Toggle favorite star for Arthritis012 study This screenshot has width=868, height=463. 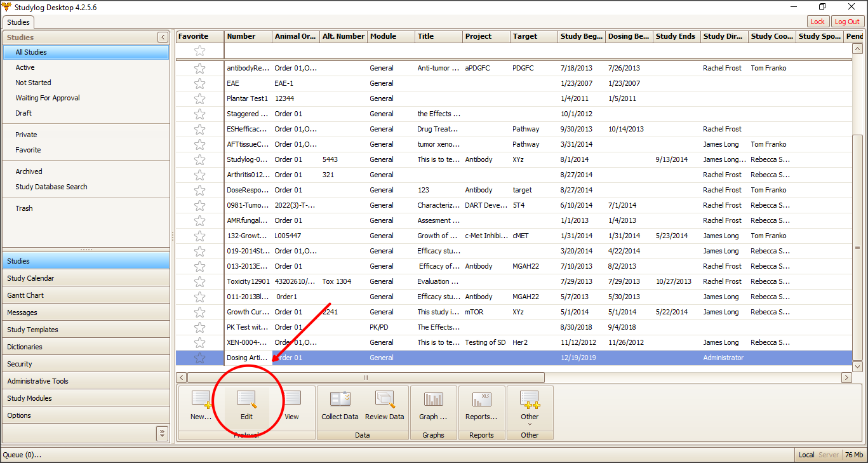(x=199, y=175)
